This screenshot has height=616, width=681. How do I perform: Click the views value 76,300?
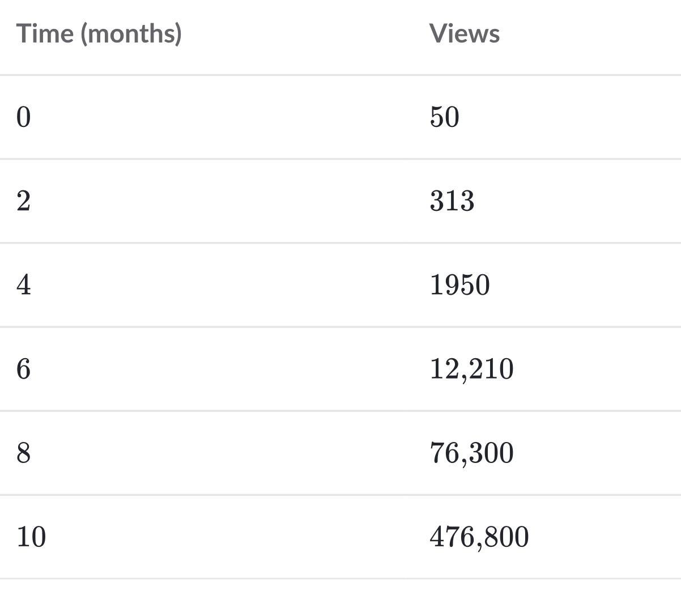point(472,453)
